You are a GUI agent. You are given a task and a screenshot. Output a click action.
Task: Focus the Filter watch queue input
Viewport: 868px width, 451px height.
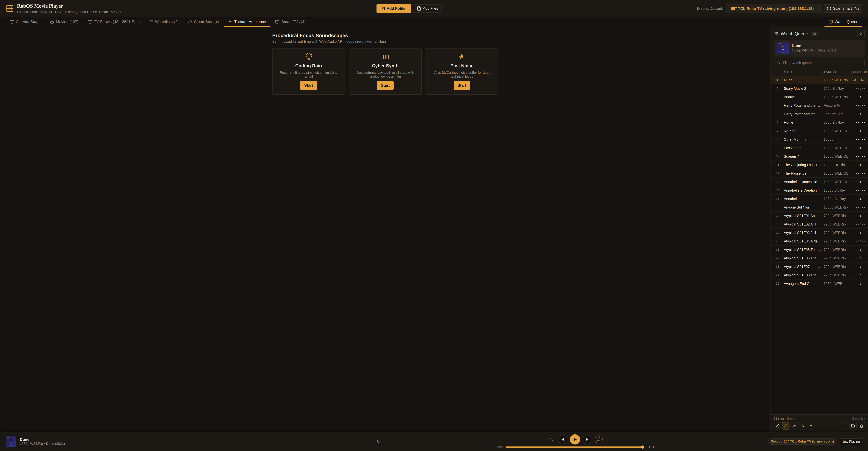click(819, 63)
